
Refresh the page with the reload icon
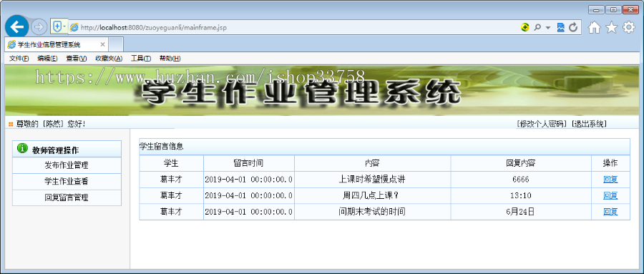click(x=573, y=27)
